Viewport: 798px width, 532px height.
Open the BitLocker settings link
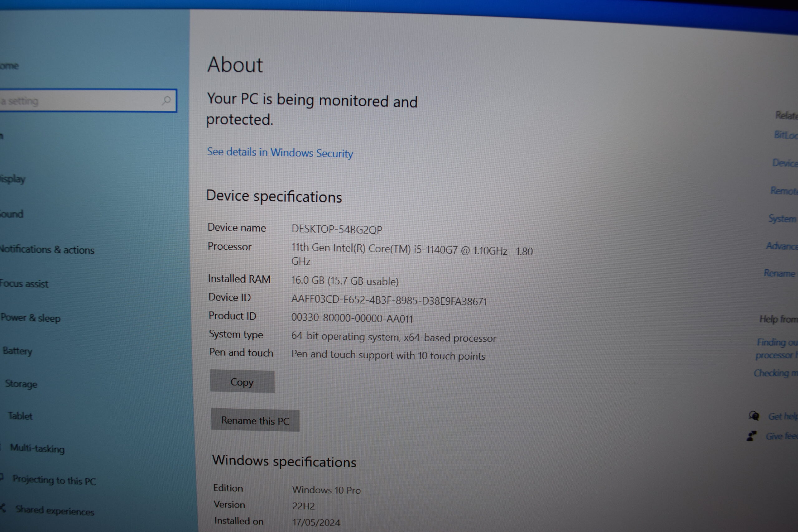click(786, 135)
